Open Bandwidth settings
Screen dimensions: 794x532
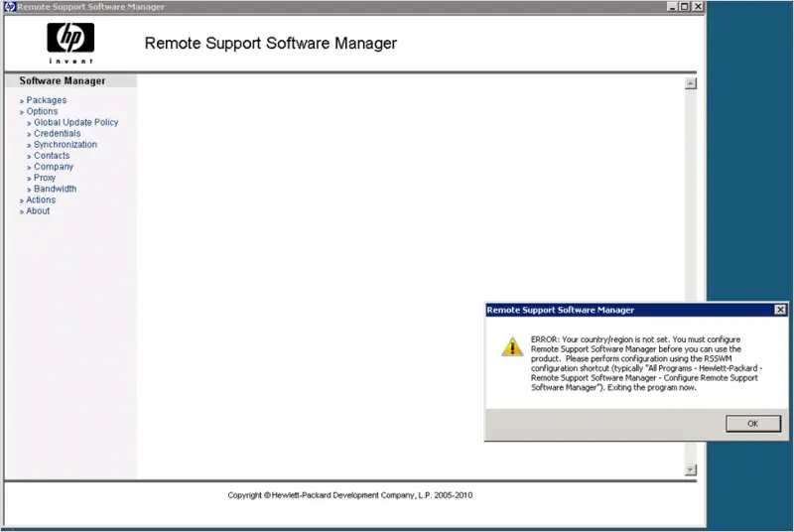pyautogui.click(x=56, y=189)
